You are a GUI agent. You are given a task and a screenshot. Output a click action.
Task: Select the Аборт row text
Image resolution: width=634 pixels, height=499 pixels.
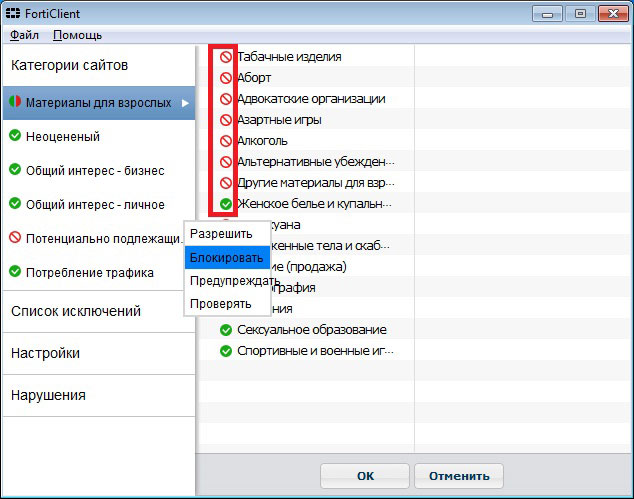click(254, 78)
